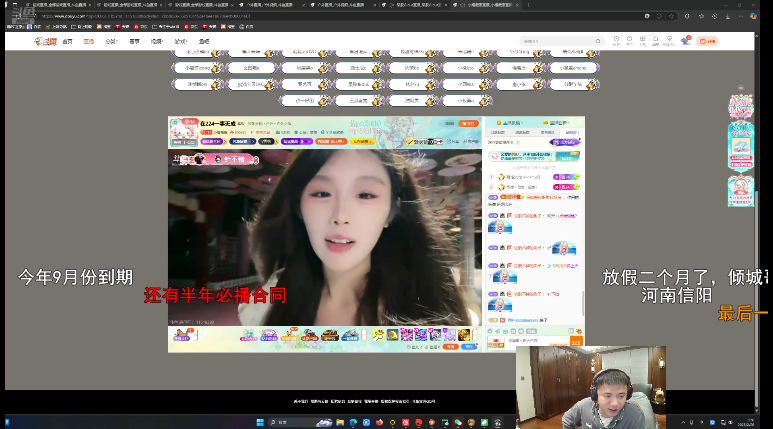Viewport: 773px width, 429px height.
Task: Click the red icon on the chat toolbar's right end
Action: [x=579, y=331]
